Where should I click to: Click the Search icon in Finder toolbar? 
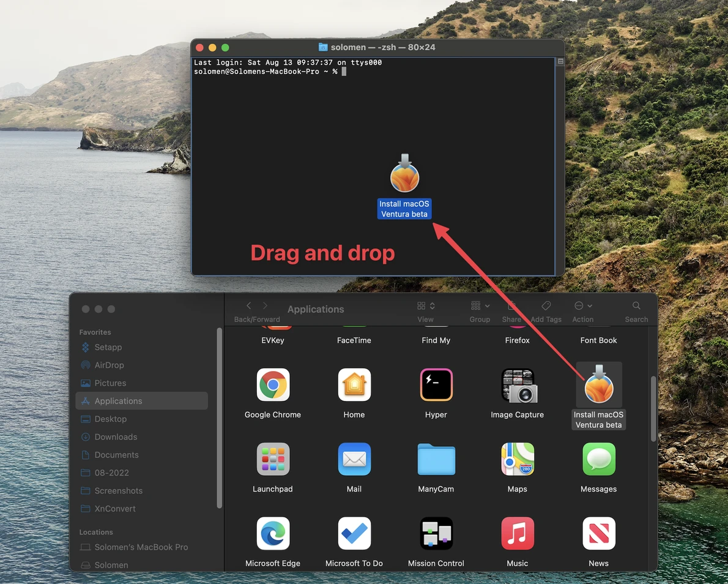636,305
